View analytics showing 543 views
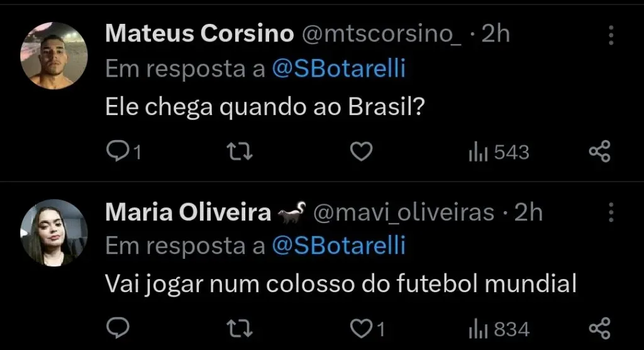 click(499, 152)
